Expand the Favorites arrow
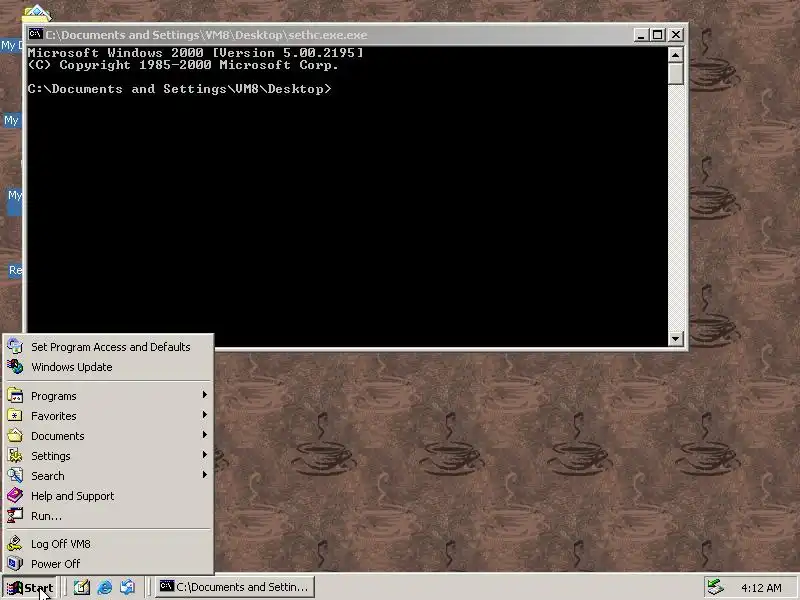This screenshot has height=600, width=800. (204, 415)
